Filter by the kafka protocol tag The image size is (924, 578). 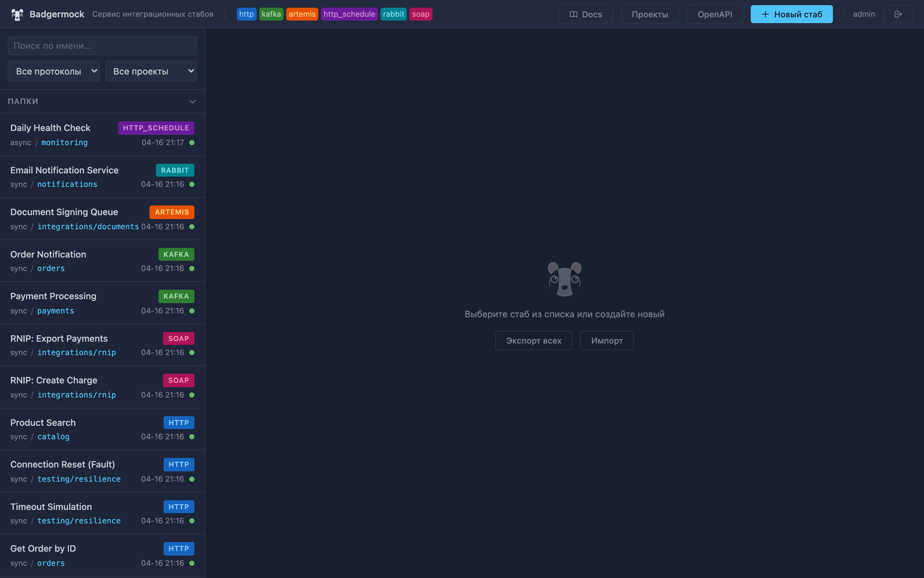[271, 14]
